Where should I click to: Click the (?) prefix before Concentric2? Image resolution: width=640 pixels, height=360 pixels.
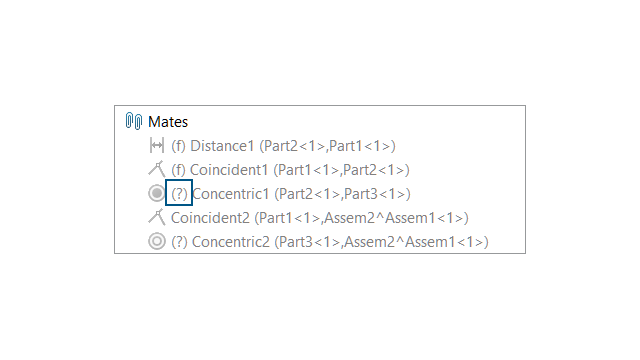point(179,242)
